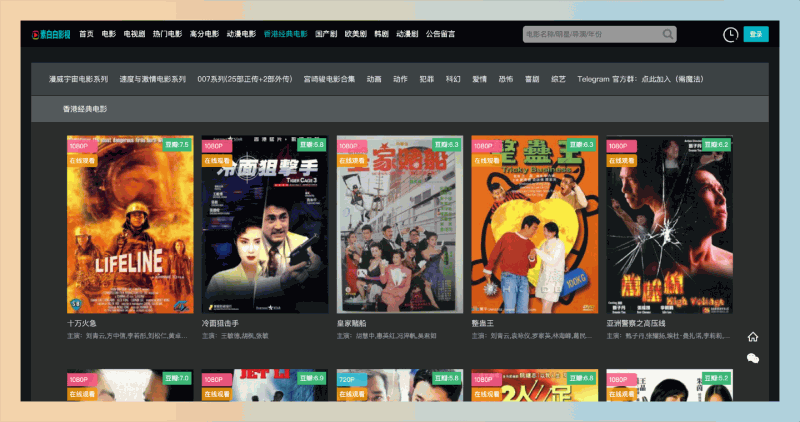Screen dimensions: 800x422
Task: Open the 高分电影 nav item
Action: tap(204, 34)
